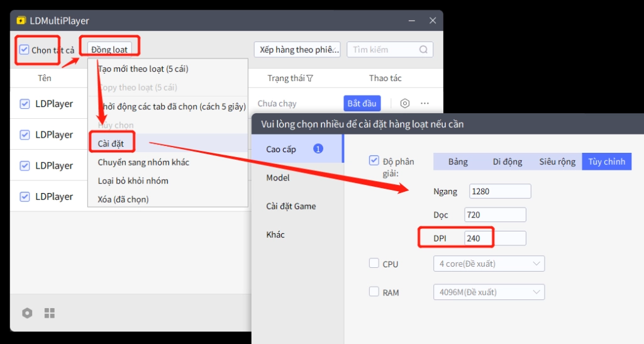Toggle the Chọn tất cả checkbox
The height and width of the screenshot is (344, 644).
(25, 50)
